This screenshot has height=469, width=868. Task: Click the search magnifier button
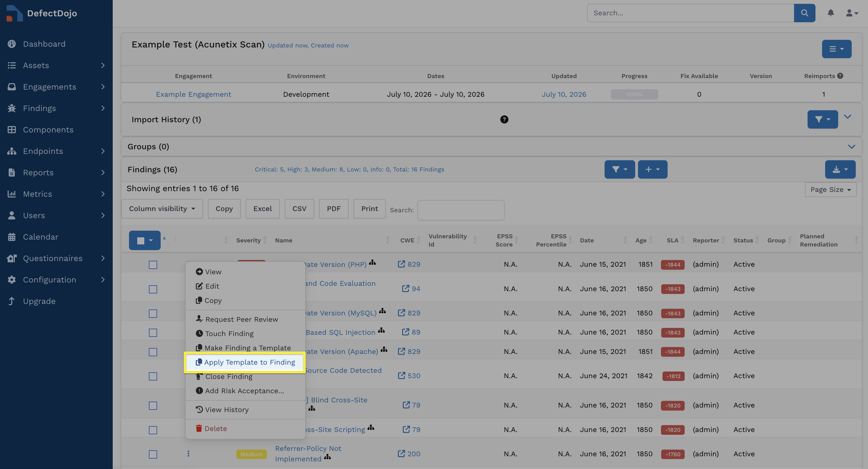[x=804, y=13]
